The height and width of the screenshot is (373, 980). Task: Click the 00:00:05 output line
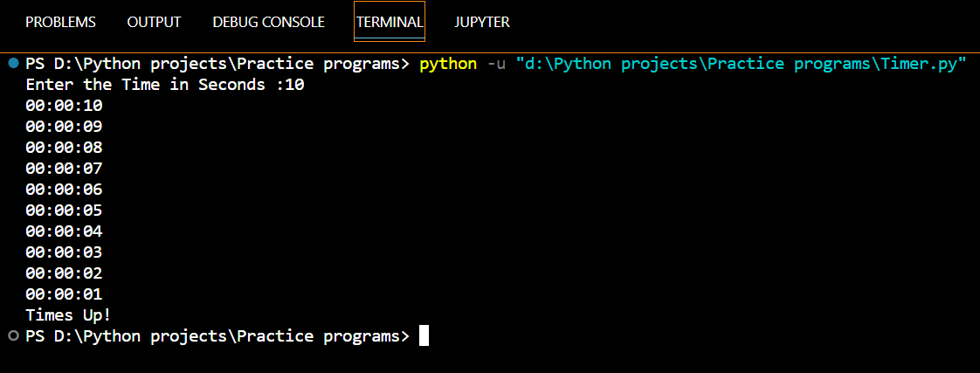[x=65, y=211]
